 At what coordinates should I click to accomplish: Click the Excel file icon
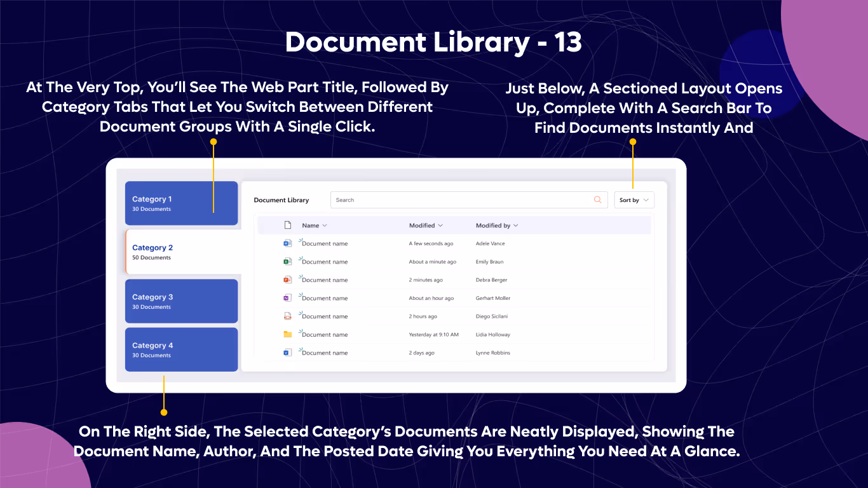point(288,261)
